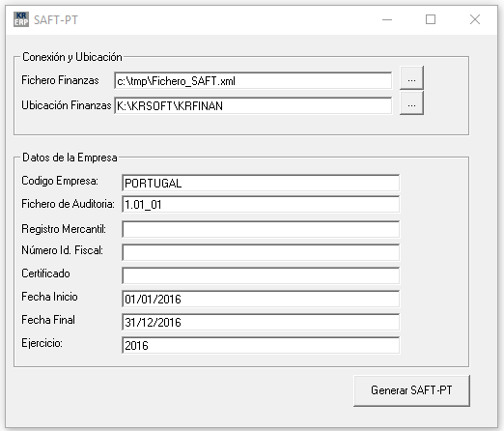Click the Ejercicio year field
Viewport: 504px width, 431px height.
(261, 345)
